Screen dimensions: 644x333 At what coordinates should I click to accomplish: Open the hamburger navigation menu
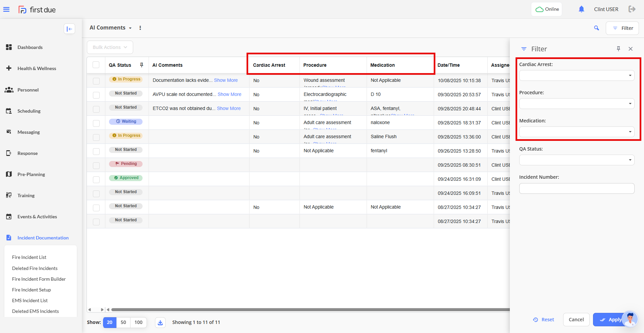[6, 9]
